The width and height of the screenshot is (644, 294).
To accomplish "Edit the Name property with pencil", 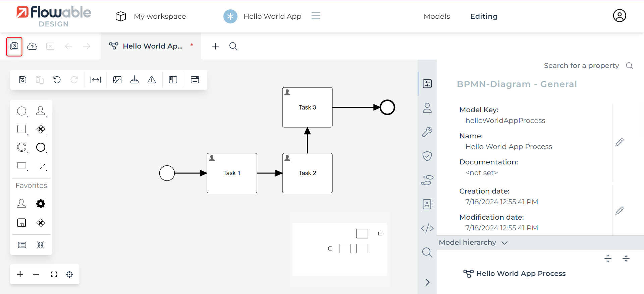I will click(619, 142).
